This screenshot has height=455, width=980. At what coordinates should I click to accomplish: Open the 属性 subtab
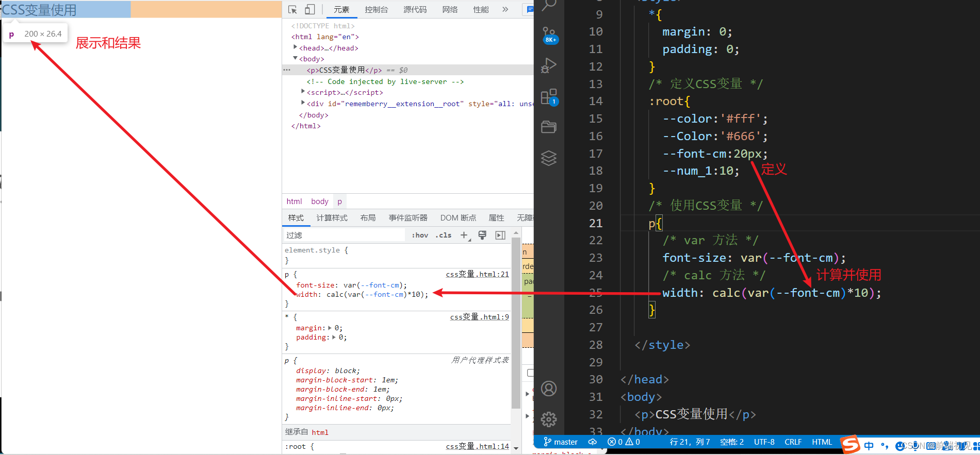(x=497, y=218)
